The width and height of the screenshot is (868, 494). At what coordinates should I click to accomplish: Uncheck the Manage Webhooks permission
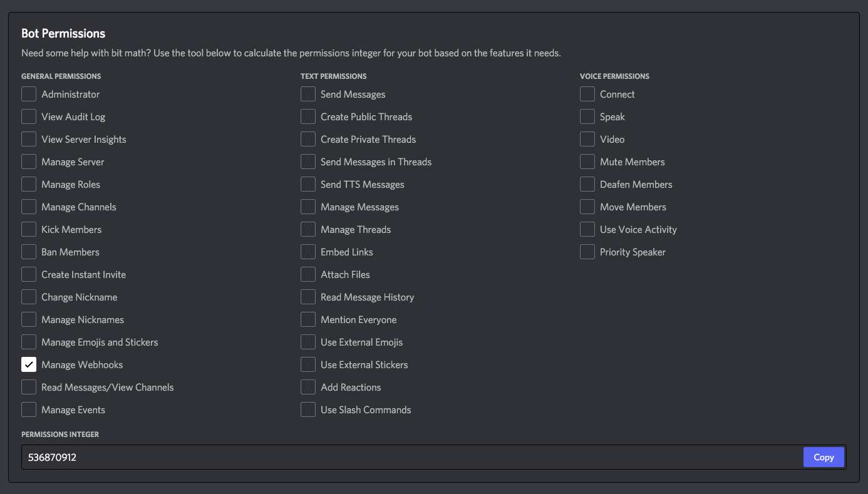click(28, 364)
